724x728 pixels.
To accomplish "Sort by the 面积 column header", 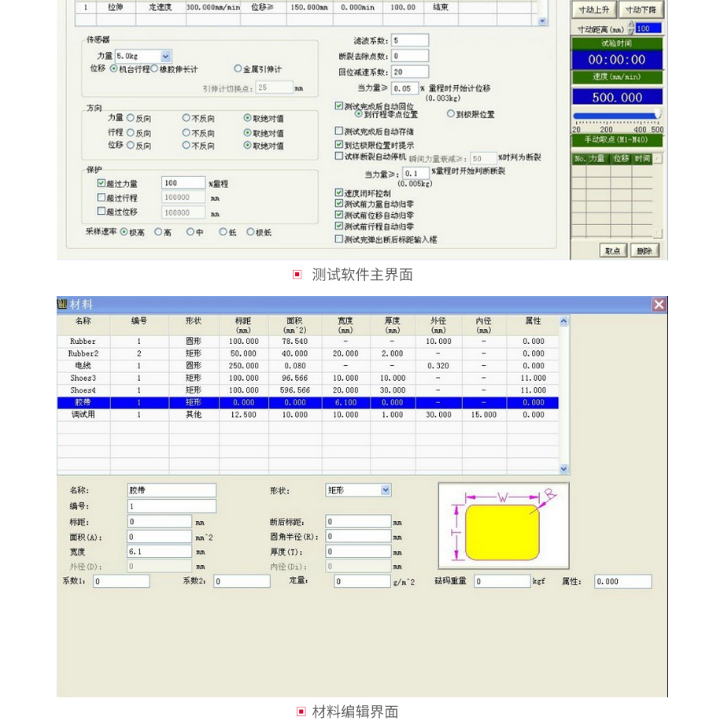I will pyautogui.click(x=289, y=325).
